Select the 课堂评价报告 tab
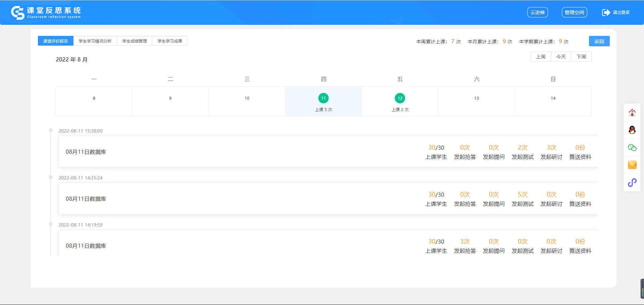This screenshot has height=305, width=644. [x=56, y=41]
